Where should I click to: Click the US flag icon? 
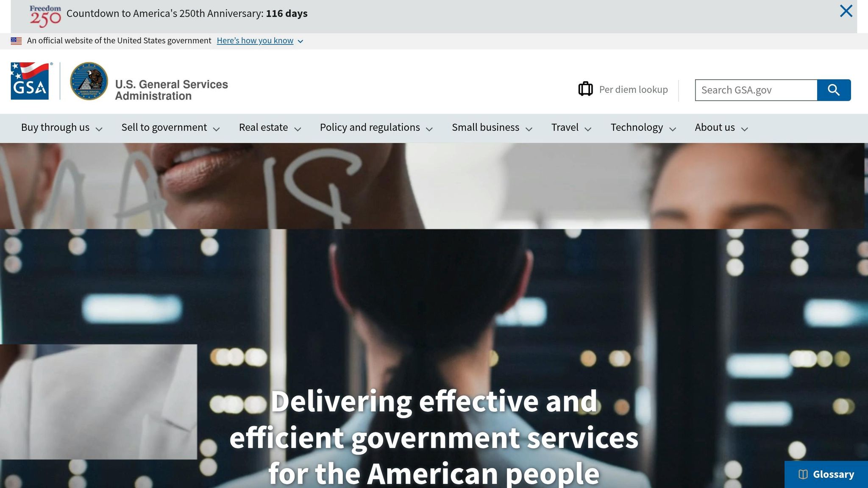tap(16, 41)
